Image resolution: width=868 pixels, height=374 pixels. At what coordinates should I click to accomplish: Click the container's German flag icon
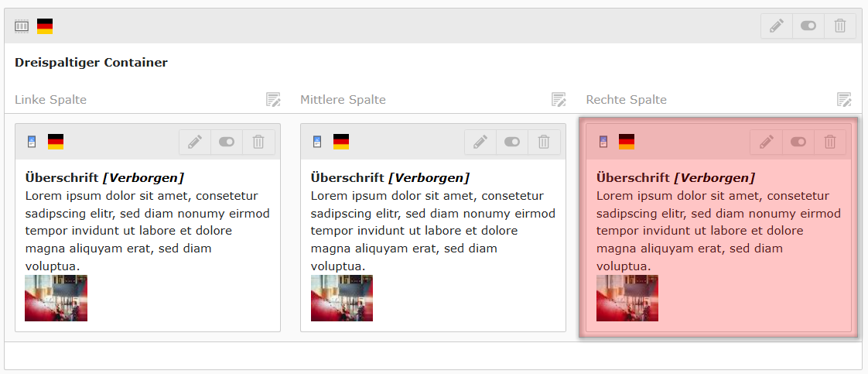45,26
